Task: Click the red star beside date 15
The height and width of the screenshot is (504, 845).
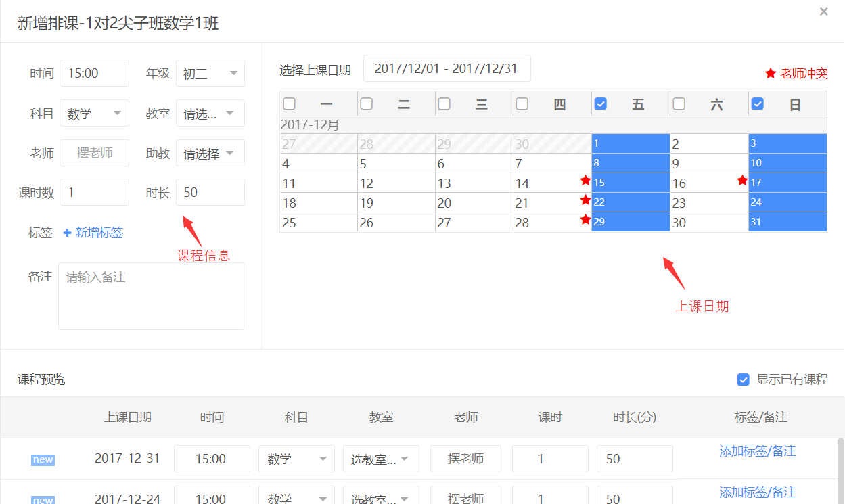Action: coord(586,180)
